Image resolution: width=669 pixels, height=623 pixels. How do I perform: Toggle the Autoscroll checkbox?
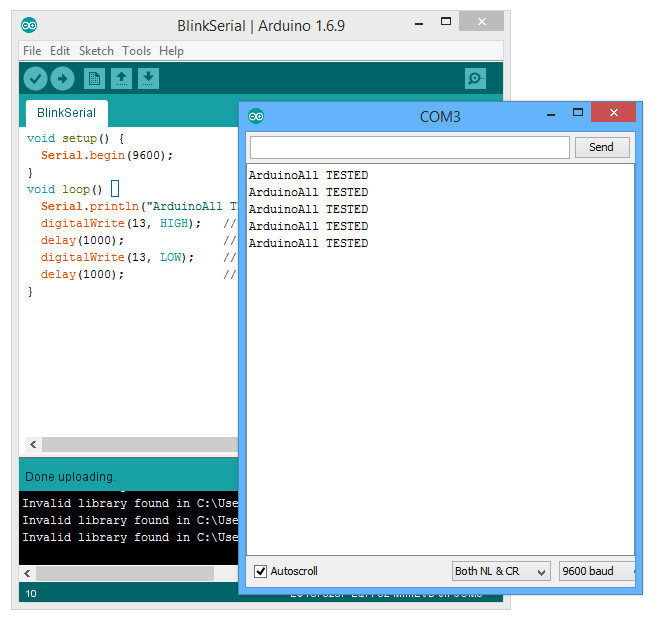pos(260,571)
